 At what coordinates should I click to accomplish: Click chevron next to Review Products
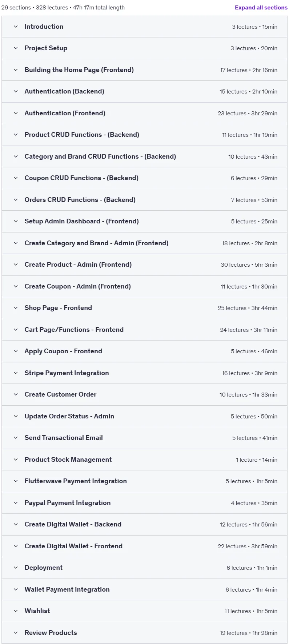pyautogui.click(x=16, y=633)
